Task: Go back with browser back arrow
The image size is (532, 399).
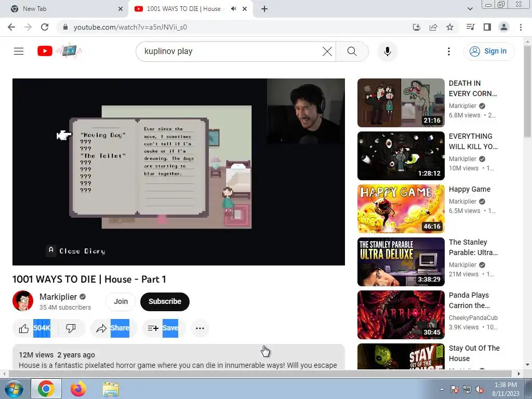Action: [x=11, y=27]
